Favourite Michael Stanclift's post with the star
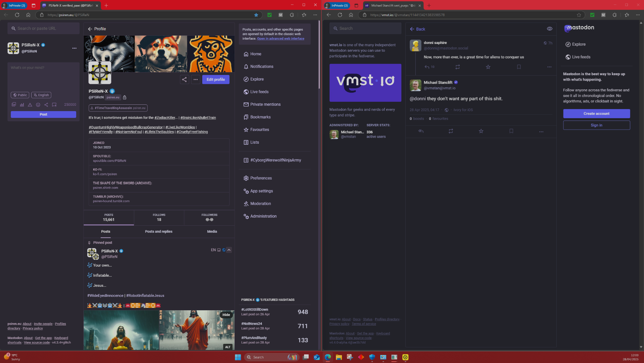The height and width of the screenshot is (363, 644). (x=481, y=131)
